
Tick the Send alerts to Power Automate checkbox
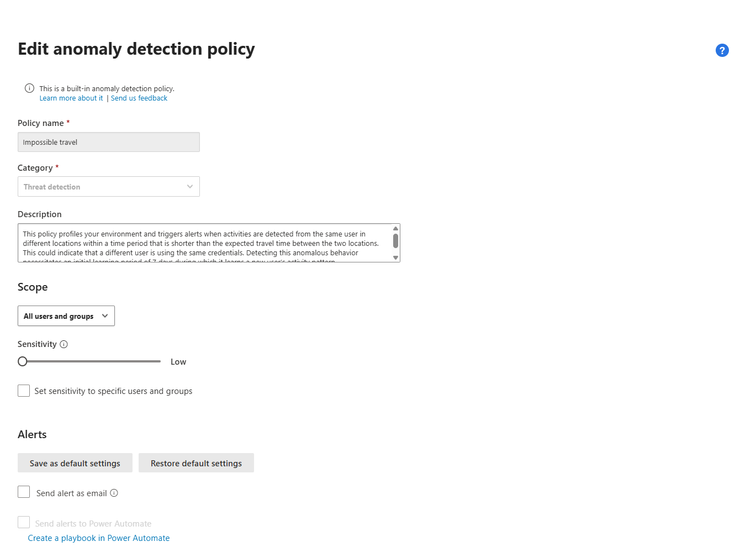click(x=24, y=522)
